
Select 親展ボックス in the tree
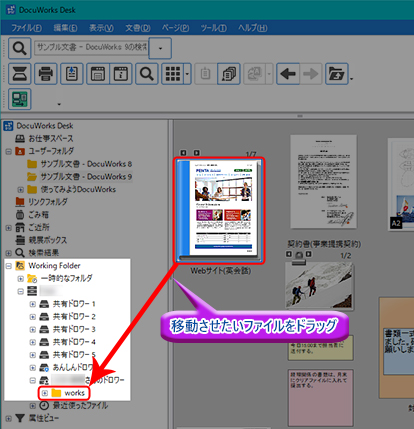(47, 240)
